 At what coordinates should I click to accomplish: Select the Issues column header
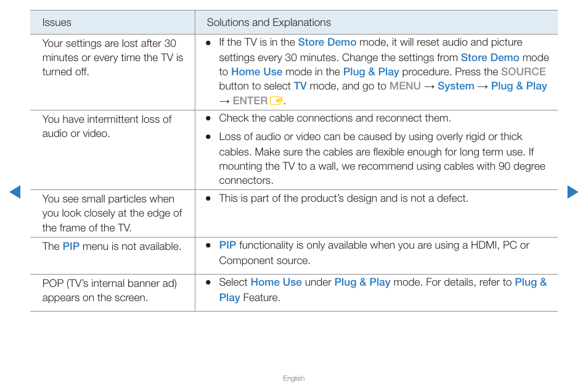click(x=57, y=22)
